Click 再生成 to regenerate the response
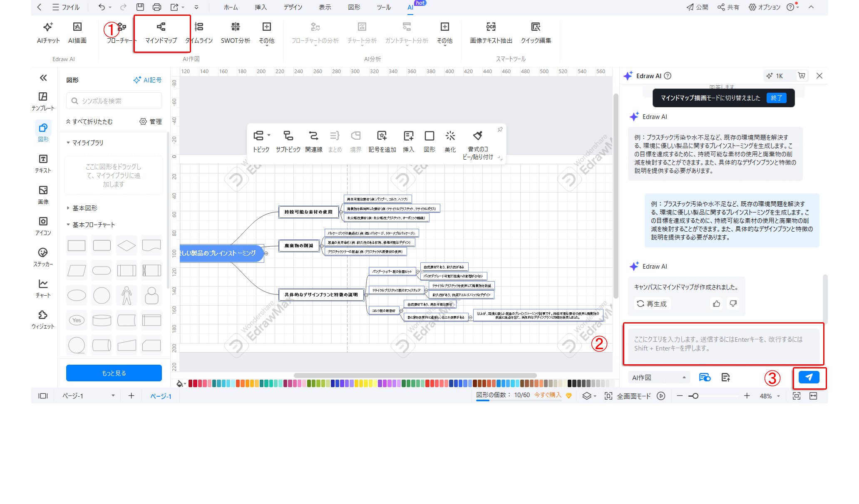Image resolution: width=859 pixels, height=504 pixels. pyautogui.click(x=652, y=304)
